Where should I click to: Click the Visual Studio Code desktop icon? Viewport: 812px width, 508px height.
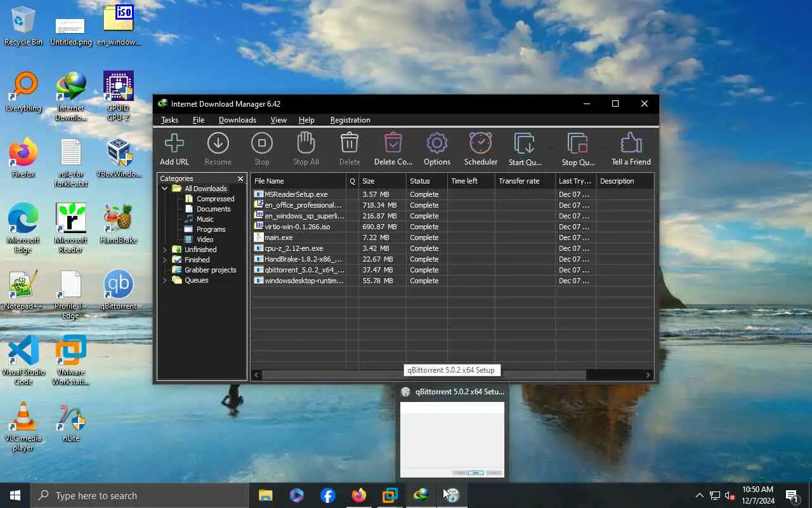click(23, 361)
